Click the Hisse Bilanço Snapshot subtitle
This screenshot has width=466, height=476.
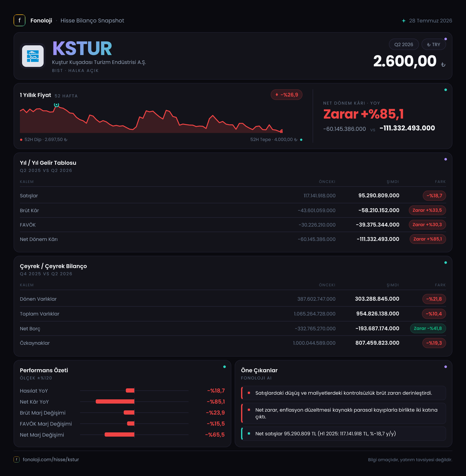point(92,21)
